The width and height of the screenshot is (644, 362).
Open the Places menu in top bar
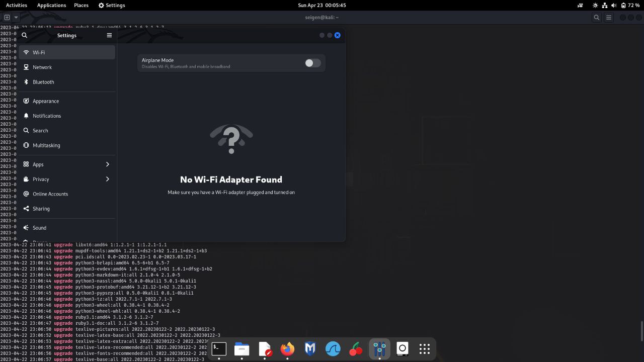coord(81,5)
